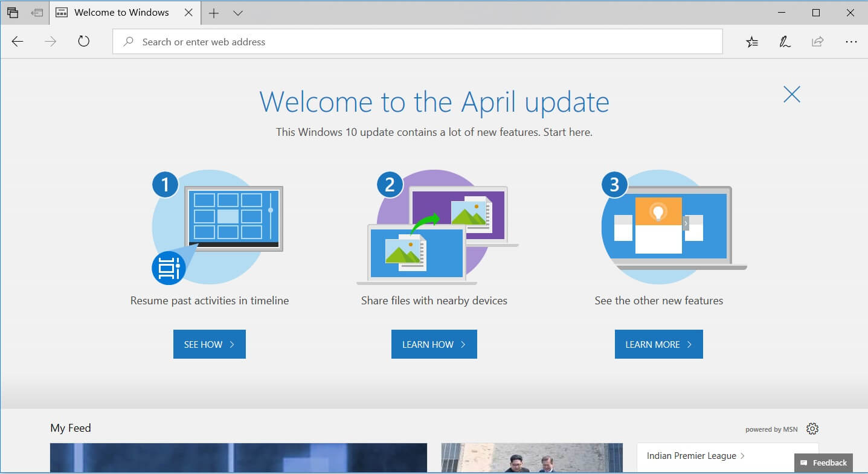This screenshot has width=868, height=474.
Task: Open the Favorites hub star icon
Action: [752, 42]
